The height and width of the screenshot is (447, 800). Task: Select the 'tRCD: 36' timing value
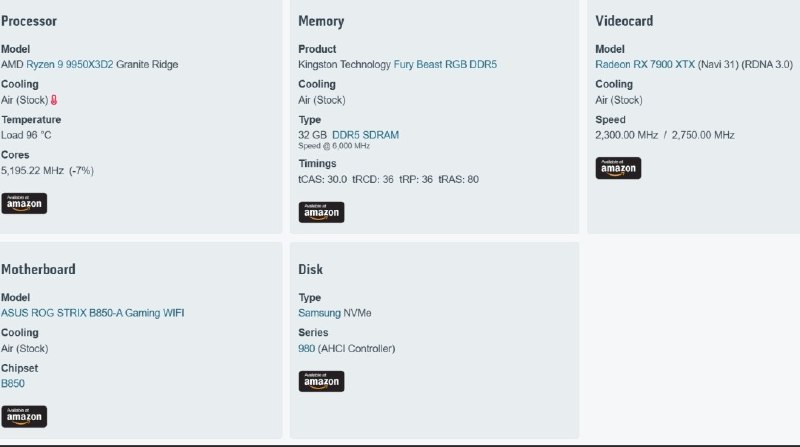[373, 179]
